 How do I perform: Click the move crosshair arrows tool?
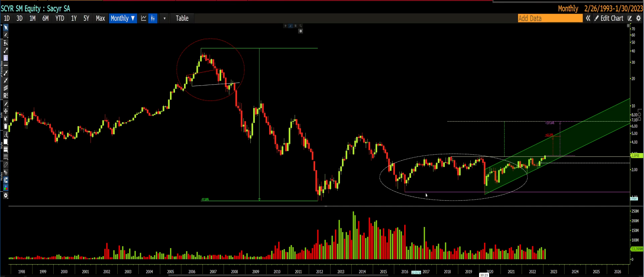pos(6,111)
